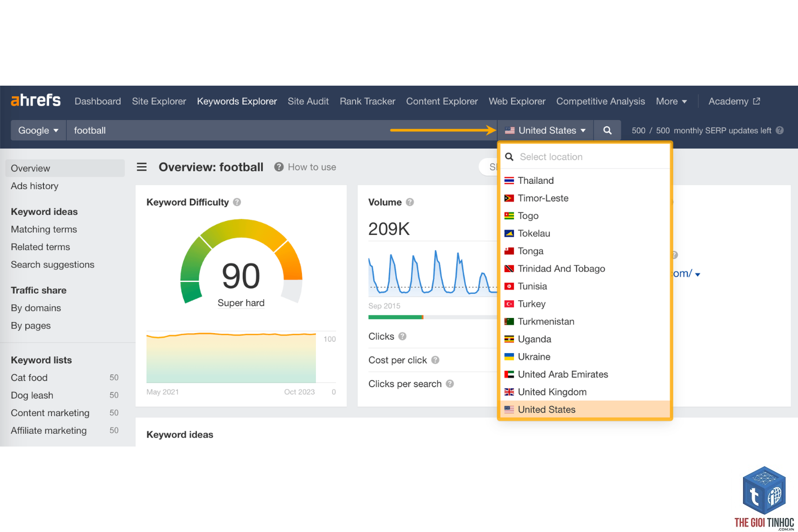The width and height of the screenshot is (798, 532).
Task: Click the Volume trend line chart
Action: pos(432,273)
